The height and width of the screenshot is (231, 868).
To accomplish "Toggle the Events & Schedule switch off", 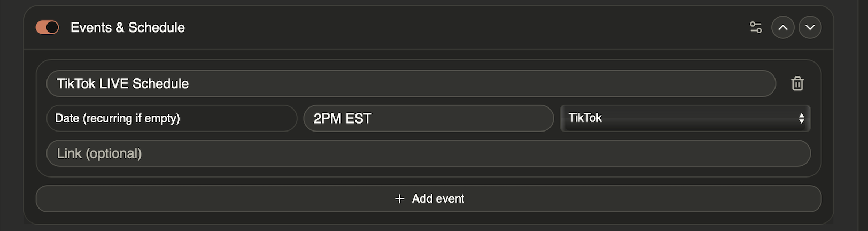I will click(47, 27).
